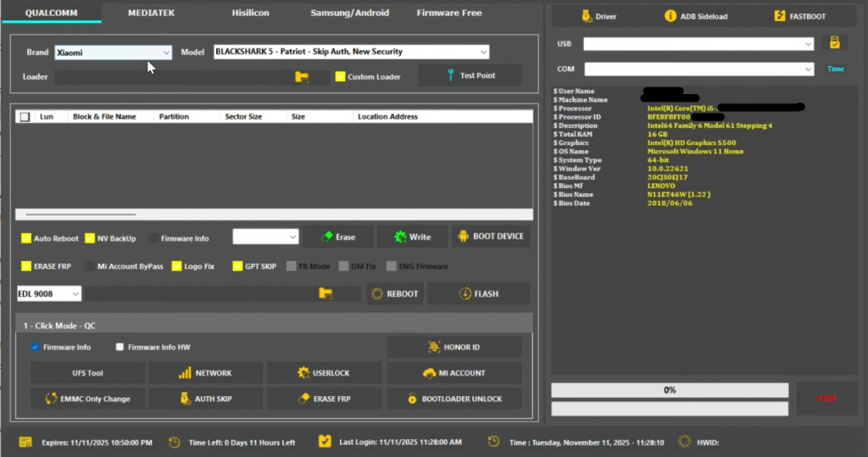Toggle the Custom Loader checkbox
This screenshot has width=868, height=457.
pos(340,76)
